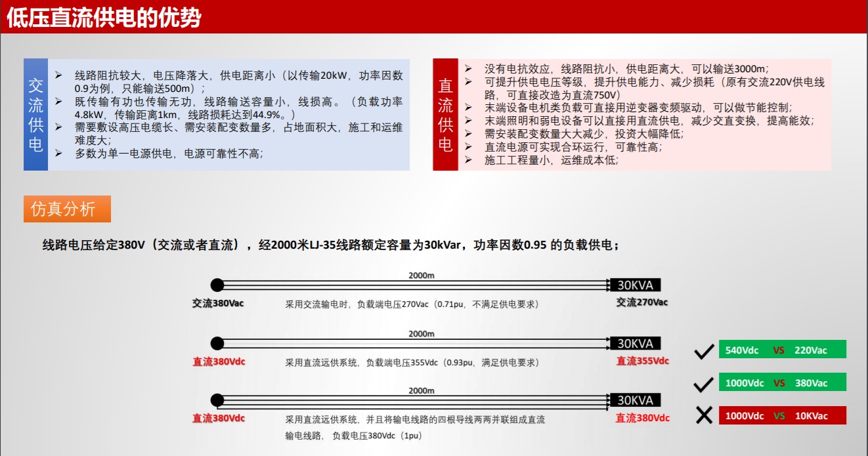Click the 30KVA load box on the bottom line

click(x=635, y=400)
